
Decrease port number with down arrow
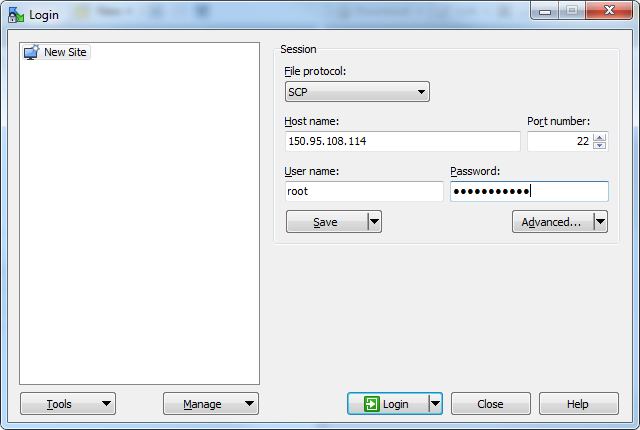coord(599,145)
